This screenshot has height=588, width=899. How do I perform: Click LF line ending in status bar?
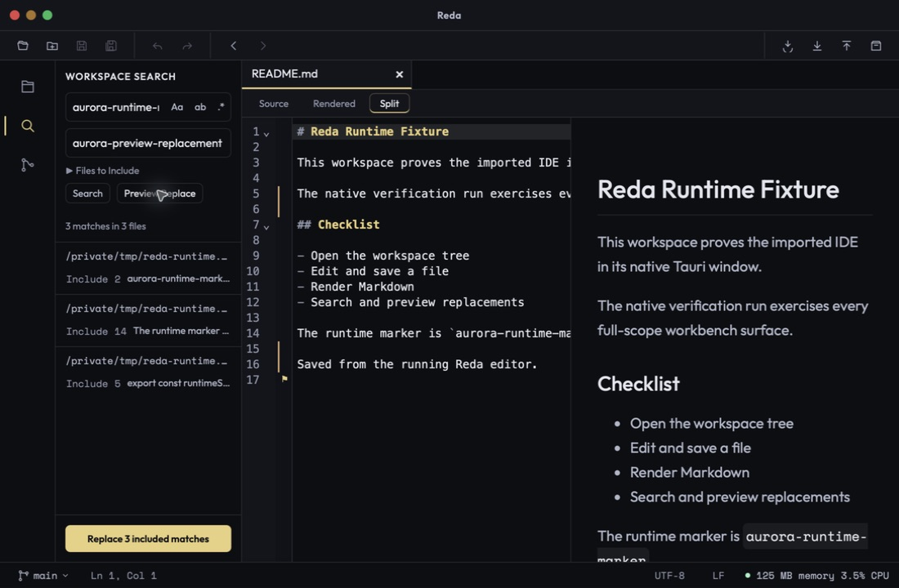pos(718,576)
